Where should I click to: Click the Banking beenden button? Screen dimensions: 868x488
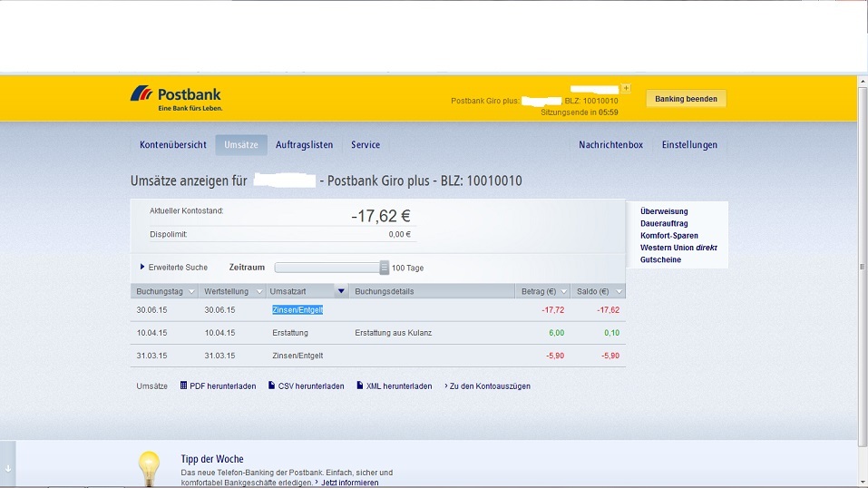(x=686, y=99)
